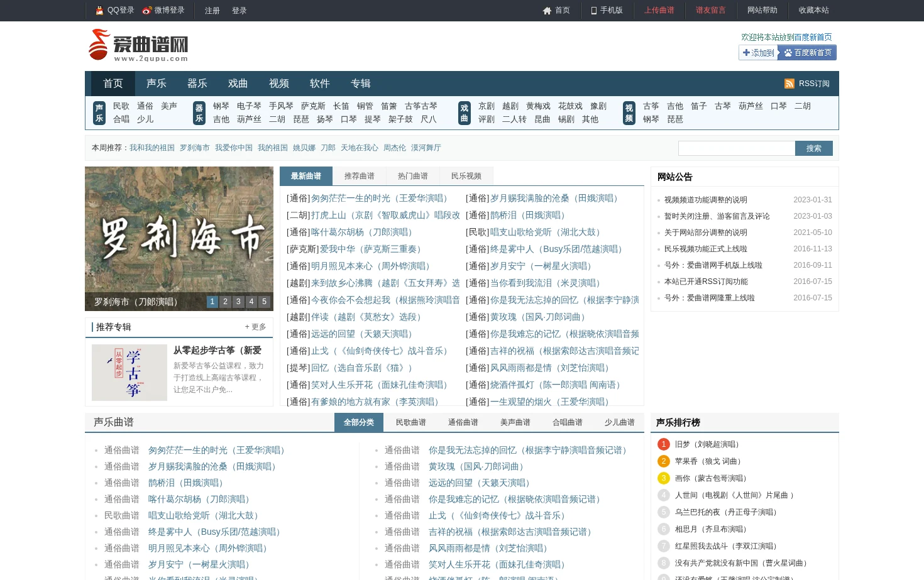Open 葫芦丝 under 视频 submenu
This screenshot has width=924, height=580.
pos(751,106)
